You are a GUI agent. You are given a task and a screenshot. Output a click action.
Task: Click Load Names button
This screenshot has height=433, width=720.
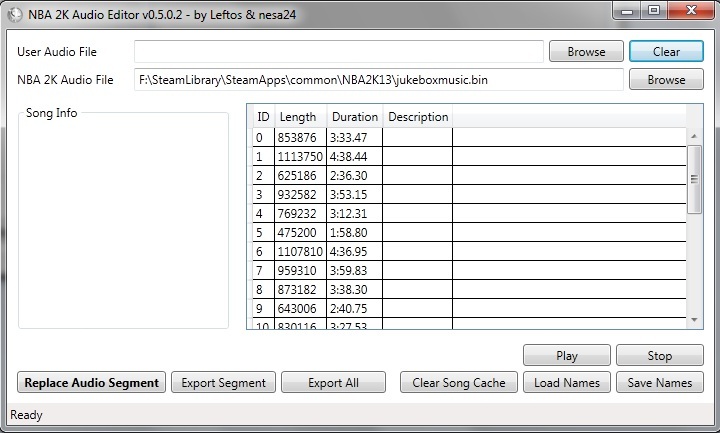tap(567, 382)
